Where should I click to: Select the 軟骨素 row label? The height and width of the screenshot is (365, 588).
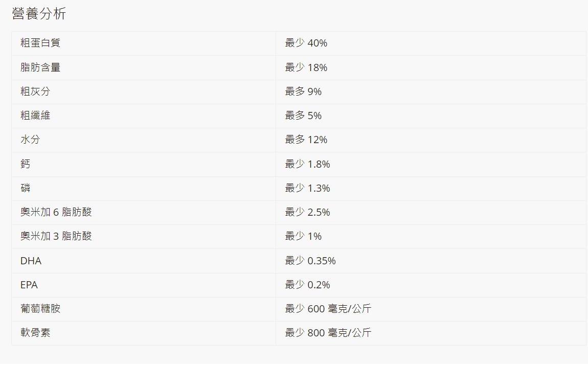click(x=35, y=333)
